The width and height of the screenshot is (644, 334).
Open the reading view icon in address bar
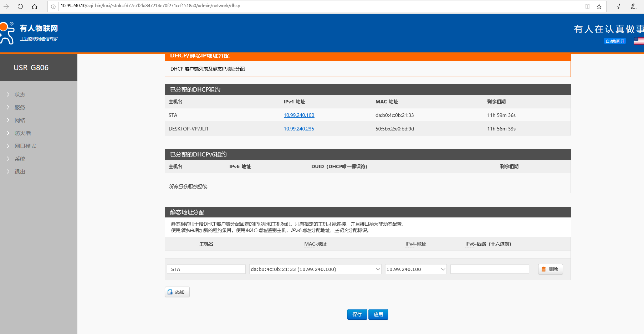[x=587, y=6]
